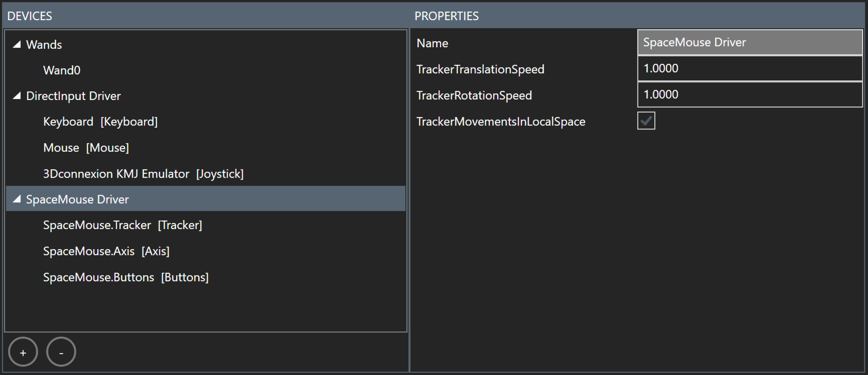Select SpaceMouse.Tracker [Tracker] item

click(x=123, y=225)
